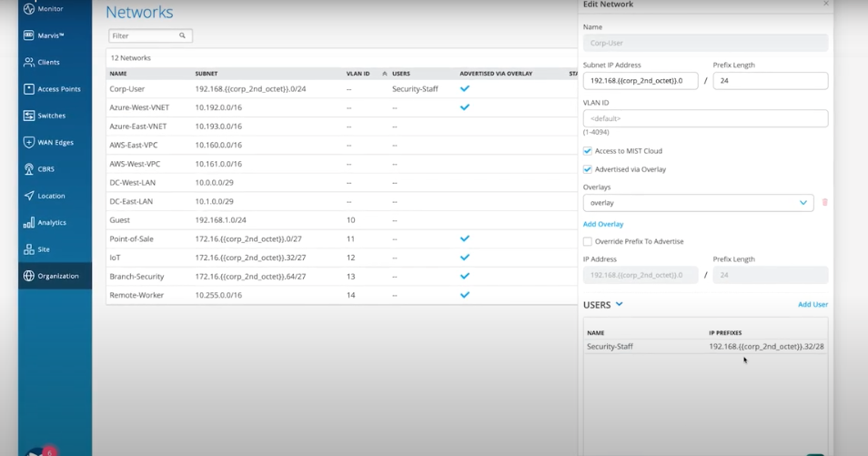Sort by ADVERTISED VIA OVERLAY header
This screenshot has height=456, width=868.
pyautogui.click(x=496, y=73)
